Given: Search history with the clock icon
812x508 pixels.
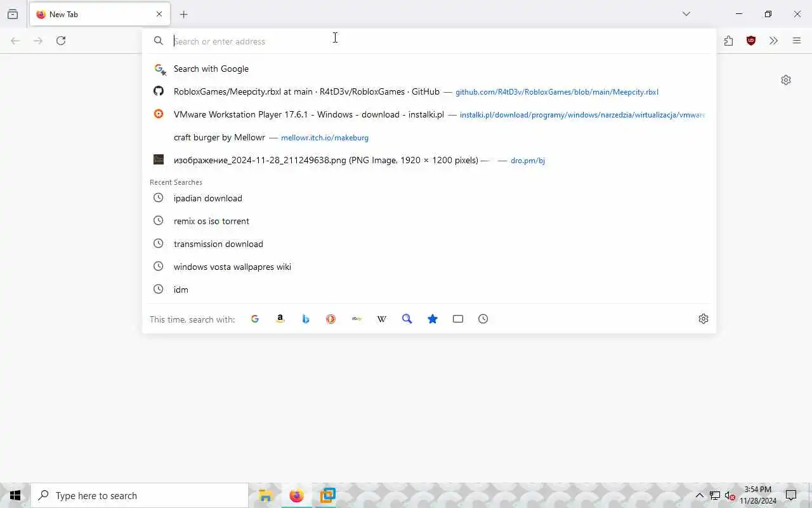Looking at the screenshot, I should click(483, 319).
